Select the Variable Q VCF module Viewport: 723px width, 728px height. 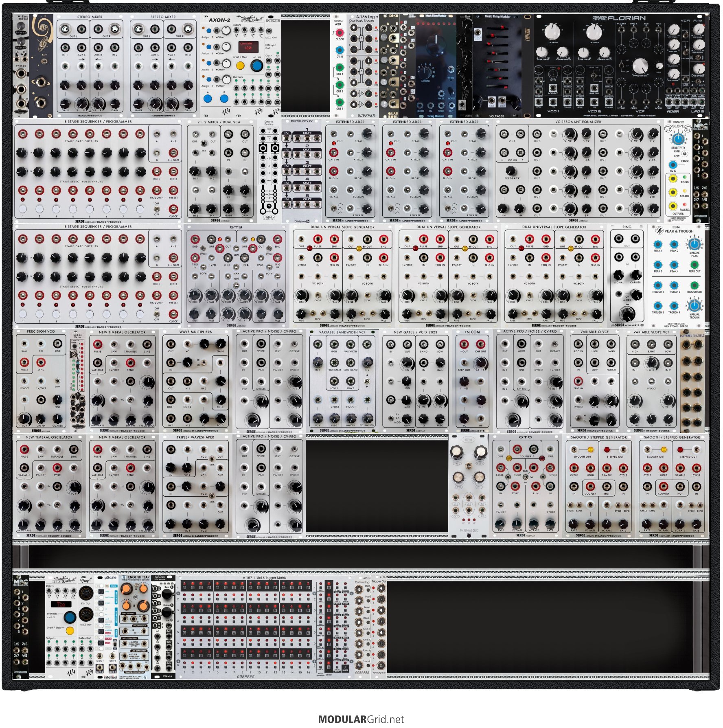tap(595, 381)
